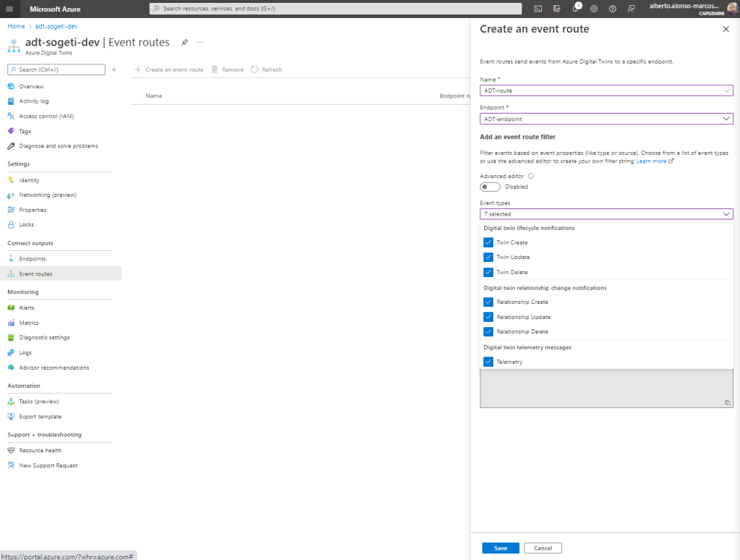The image size is (740, 560).
Task: Uncheck the Relationship Delete checkbox
Action: 488,332
